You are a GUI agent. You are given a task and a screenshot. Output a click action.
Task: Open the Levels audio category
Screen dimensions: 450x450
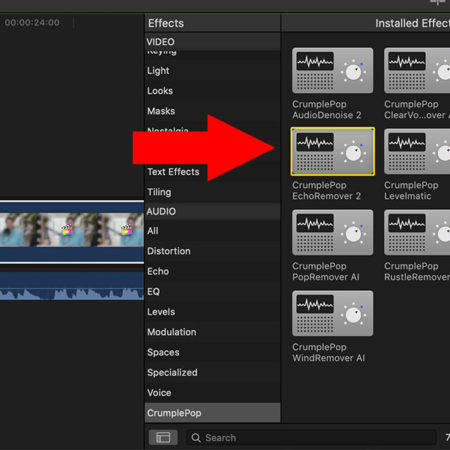[212, 312]
